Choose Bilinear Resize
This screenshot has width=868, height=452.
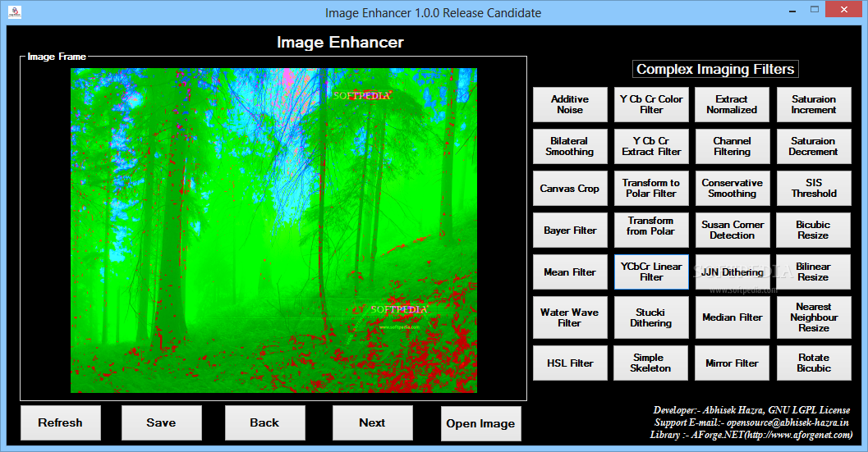pyautogui.click(x=814, y=272)
